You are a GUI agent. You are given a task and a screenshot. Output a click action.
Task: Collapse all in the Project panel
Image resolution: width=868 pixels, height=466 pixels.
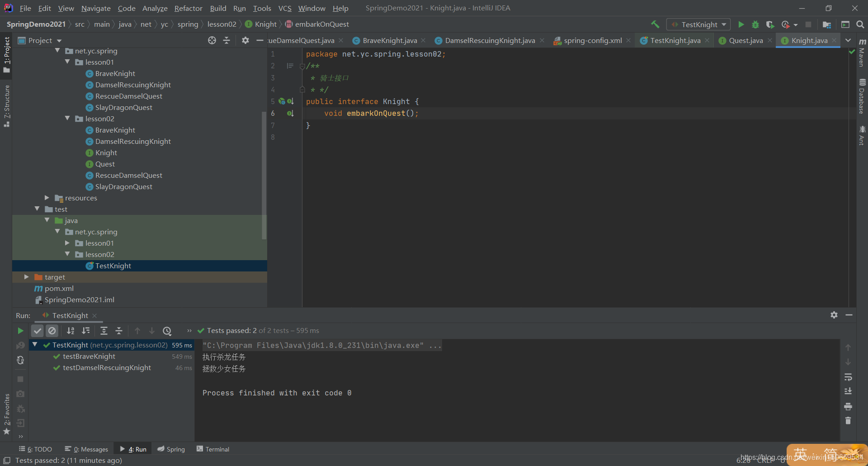click(226, 40)
